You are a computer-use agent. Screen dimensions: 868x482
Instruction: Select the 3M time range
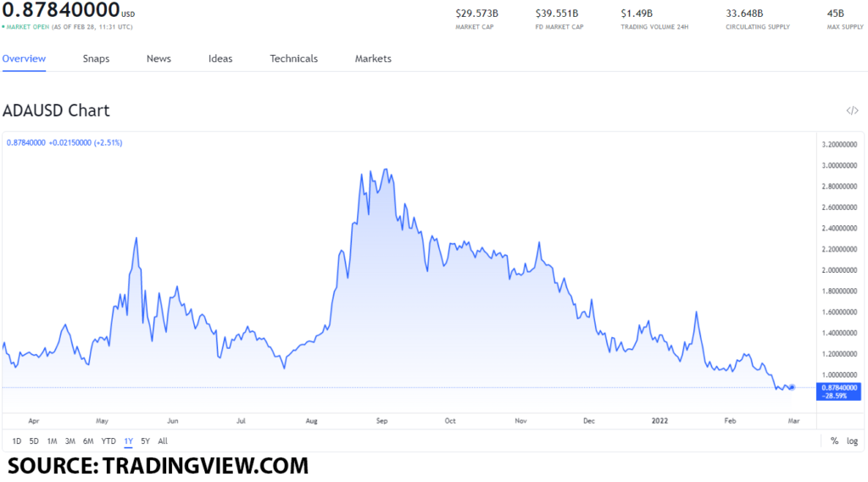click(x=70, y=441)
